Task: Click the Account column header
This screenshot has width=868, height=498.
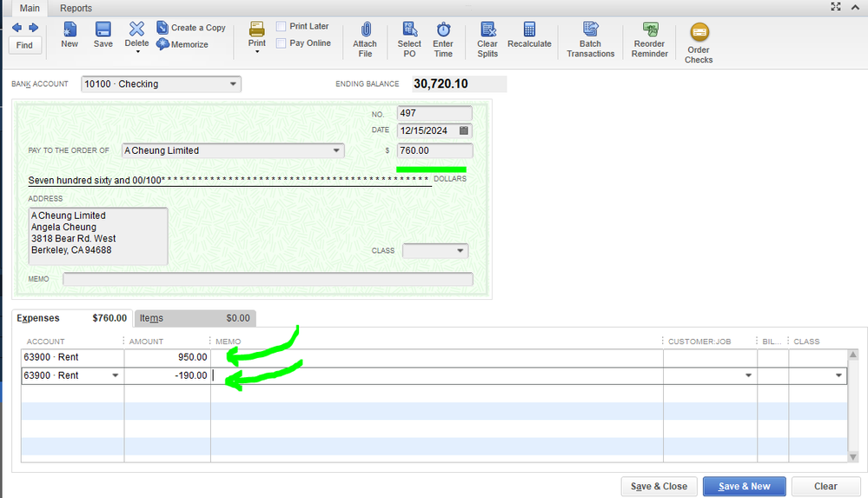Action: coord(45,342)
